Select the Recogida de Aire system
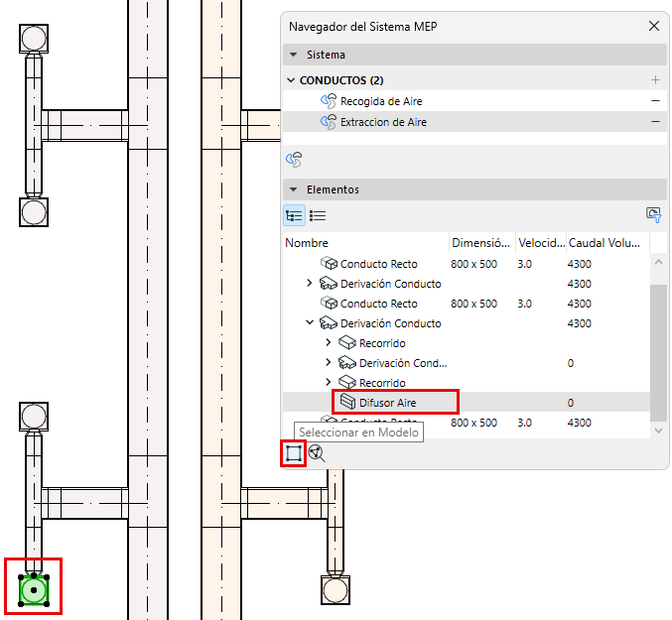The height and width of the screenshot is (620, 672). pyautogui.click(x=474, y=101)
